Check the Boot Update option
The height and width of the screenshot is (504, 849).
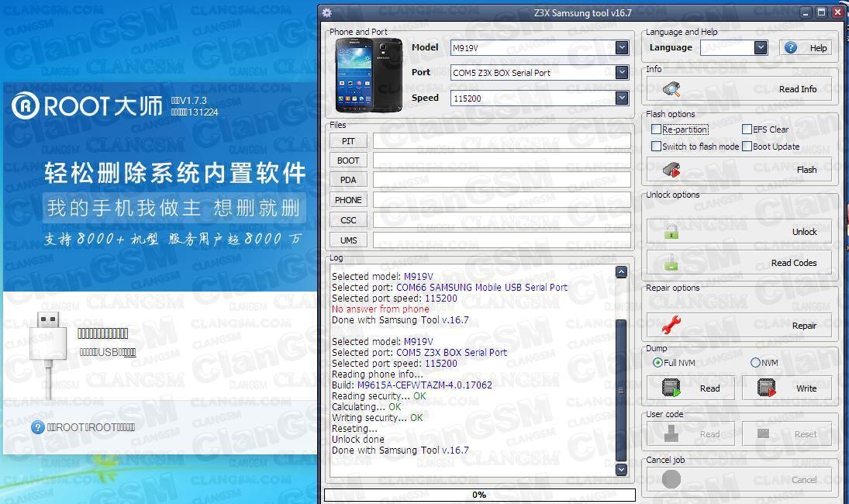747,147
